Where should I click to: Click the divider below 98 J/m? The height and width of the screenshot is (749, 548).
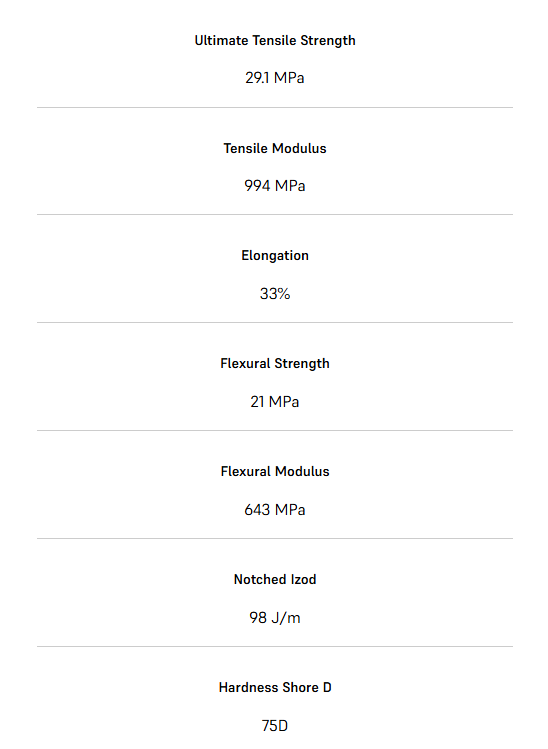pos(275,646)
